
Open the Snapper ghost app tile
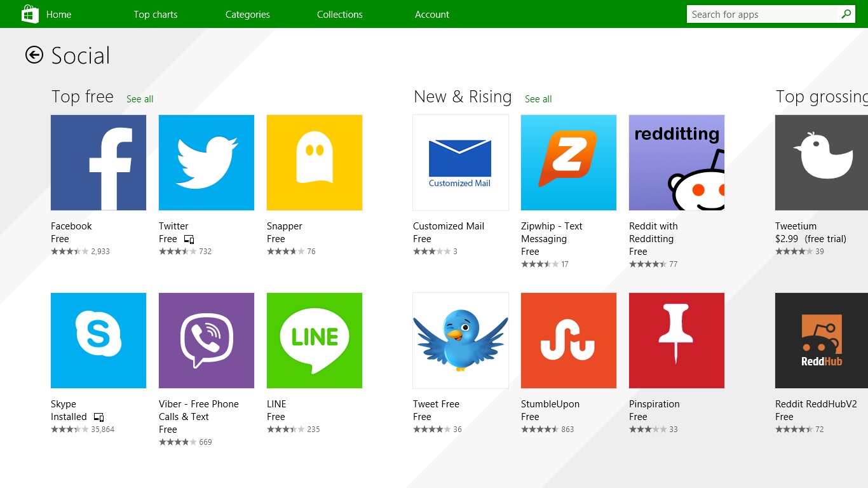(x=315, y=163)
